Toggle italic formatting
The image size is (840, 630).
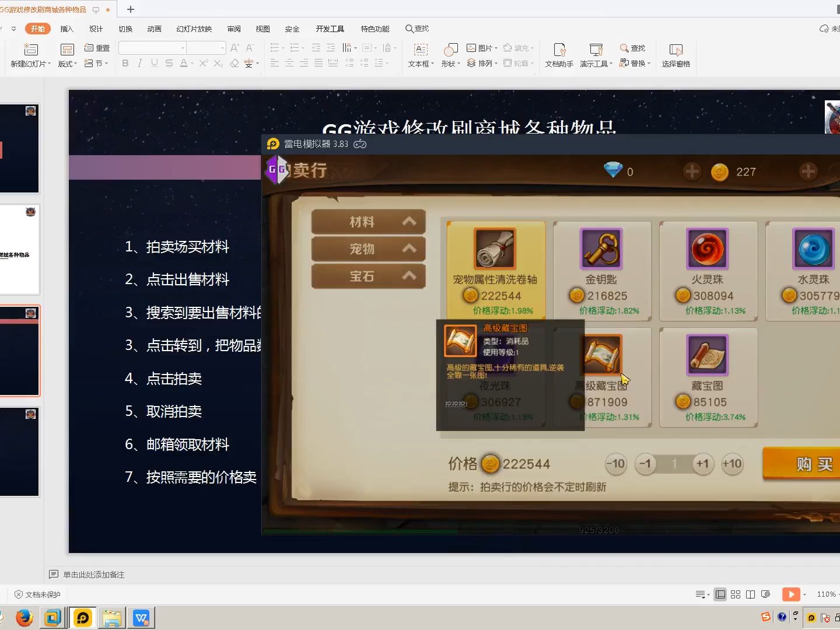139,63
